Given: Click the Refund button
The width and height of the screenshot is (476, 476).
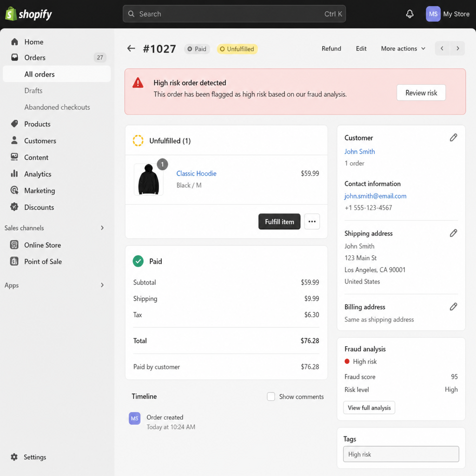Looking at the screenshot, I should (x=331, y=48).
